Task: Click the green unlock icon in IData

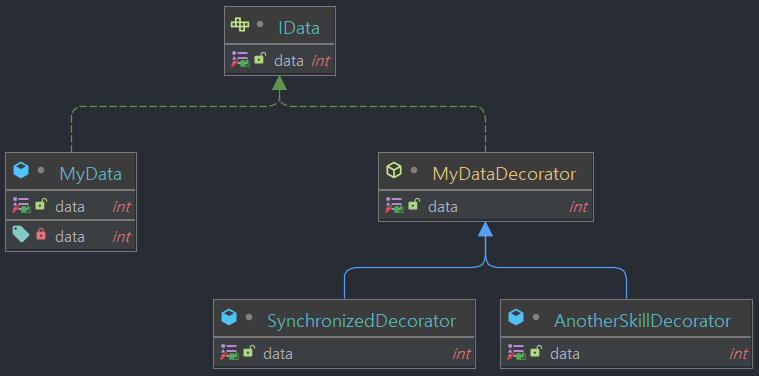Action: 260,59
